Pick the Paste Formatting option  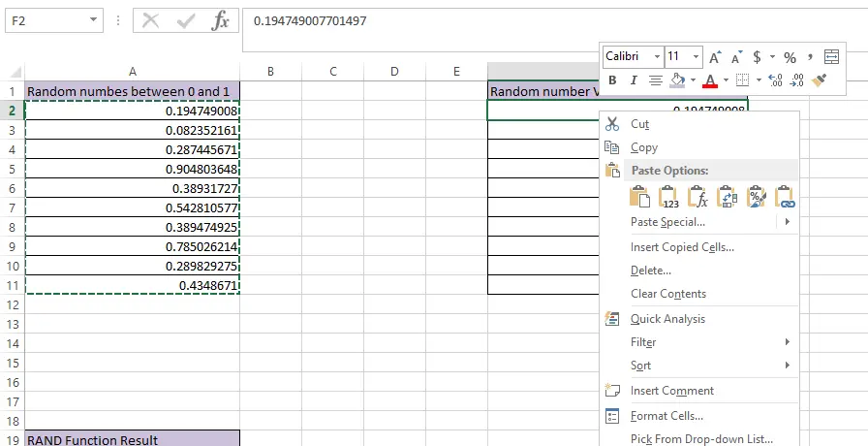[x=757, y=198]
